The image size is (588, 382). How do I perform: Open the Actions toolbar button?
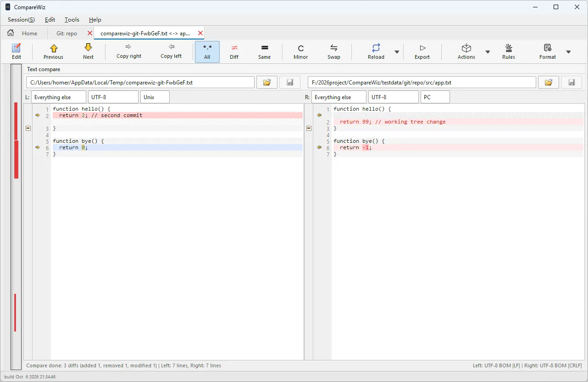(466, 51)
